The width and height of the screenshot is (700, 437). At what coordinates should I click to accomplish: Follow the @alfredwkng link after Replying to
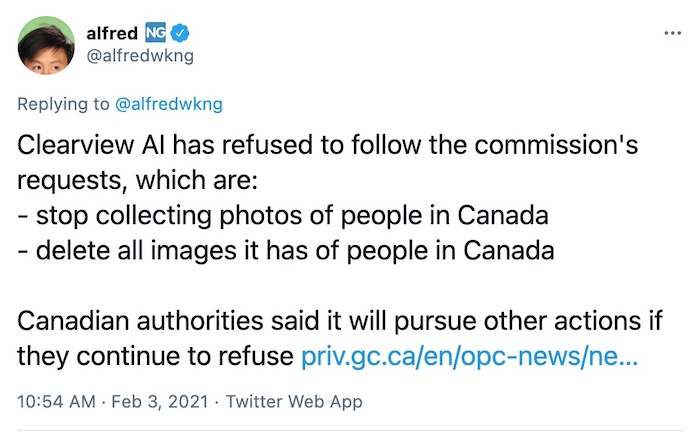[x=169, y=104]
